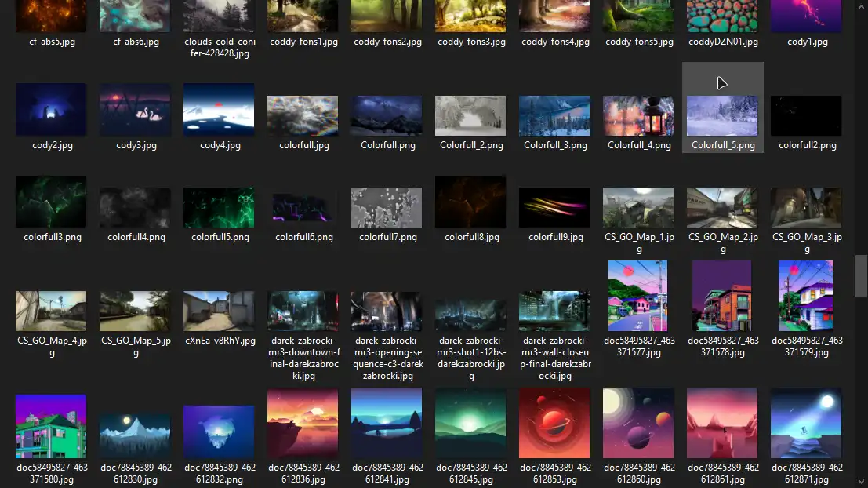Open the cody4.jpg thumbnail
868x488 pixels.
pyautogui.click(x=219, y=109)
